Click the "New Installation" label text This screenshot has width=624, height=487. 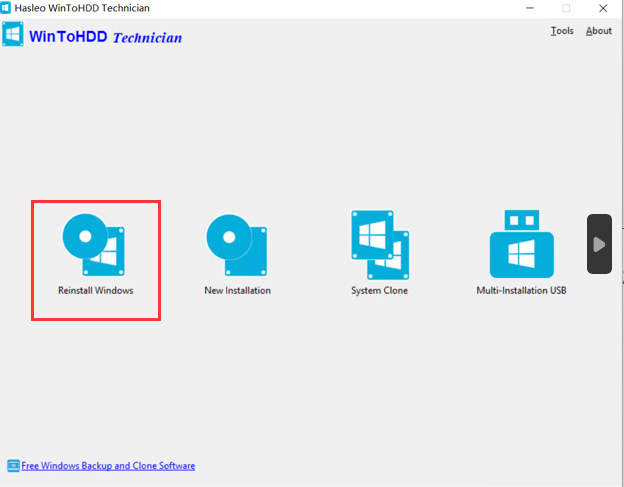coord(238,290)
